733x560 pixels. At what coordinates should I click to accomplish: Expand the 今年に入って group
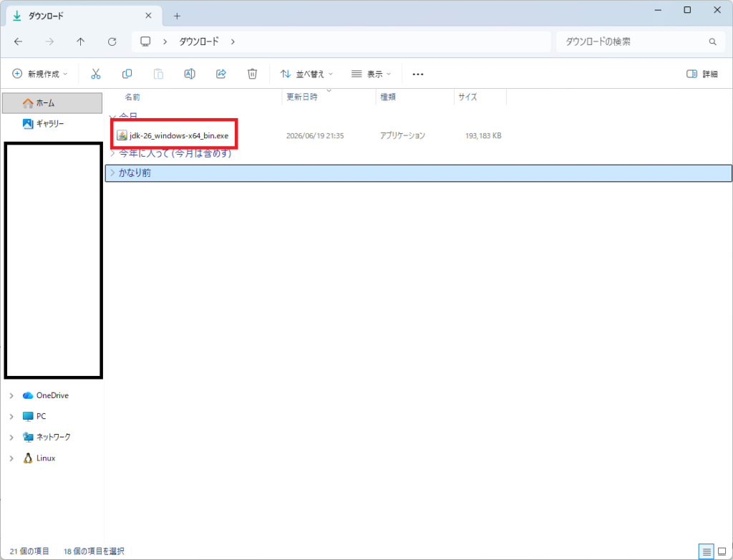[112, 153]
